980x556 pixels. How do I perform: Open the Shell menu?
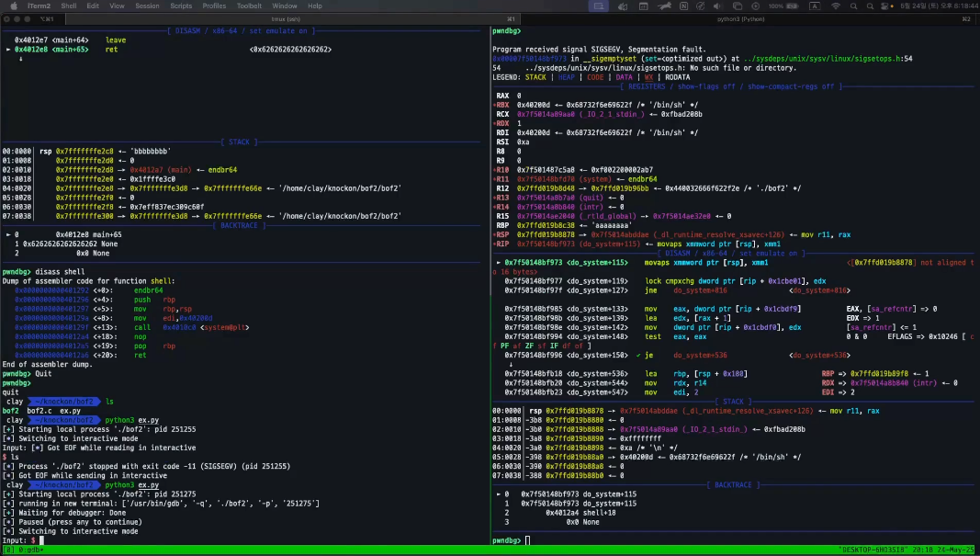point(68,6)
